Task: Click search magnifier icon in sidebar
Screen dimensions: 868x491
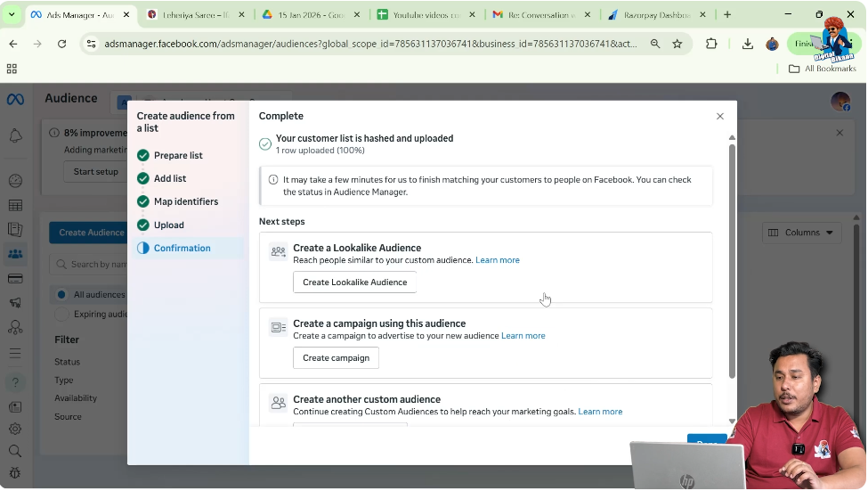Action: [x=15, y=451]
